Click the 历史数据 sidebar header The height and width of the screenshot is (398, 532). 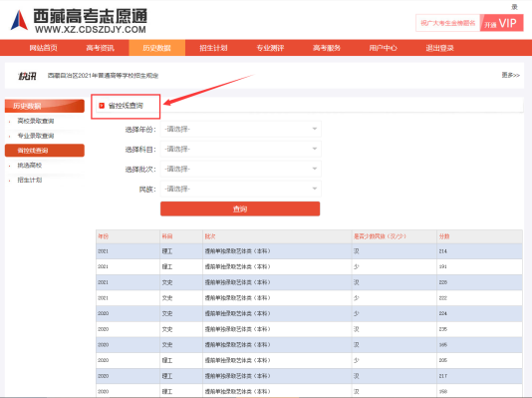point(45,106)
